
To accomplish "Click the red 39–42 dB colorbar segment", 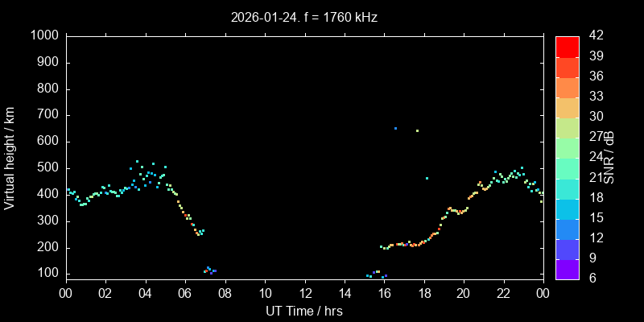I will pyautogui.click(x=568, y=47).
